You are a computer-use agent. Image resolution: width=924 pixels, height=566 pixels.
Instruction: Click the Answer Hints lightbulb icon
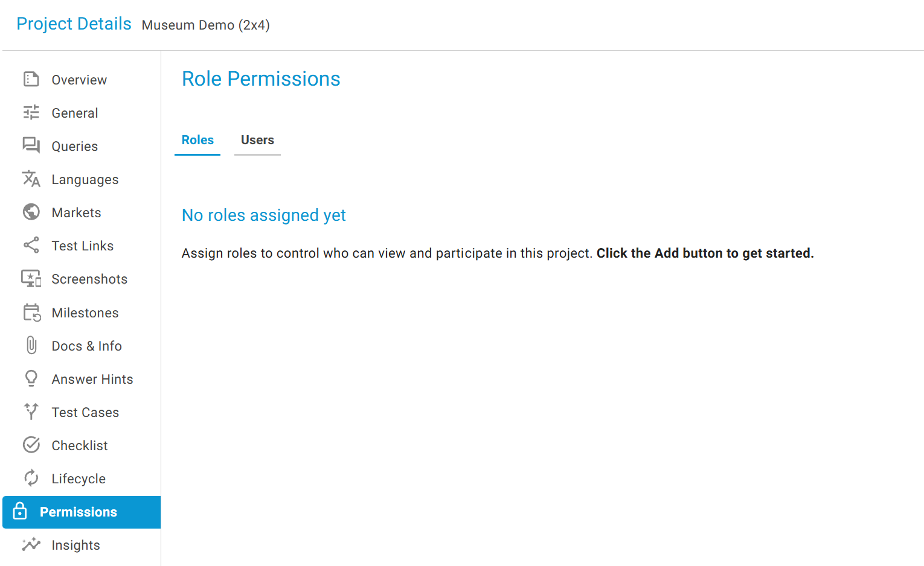[31, 379]
